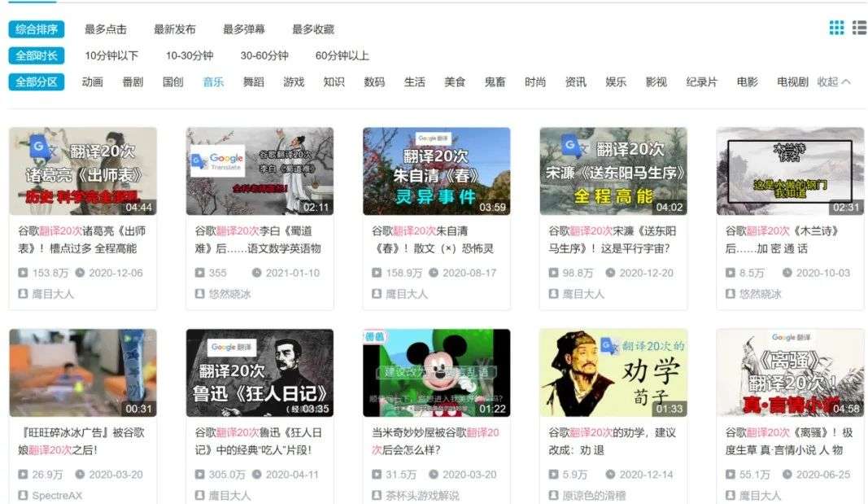Click play count icon next to 153.8万
This screenshot has width=868, height=504.
tap(23, 273)
